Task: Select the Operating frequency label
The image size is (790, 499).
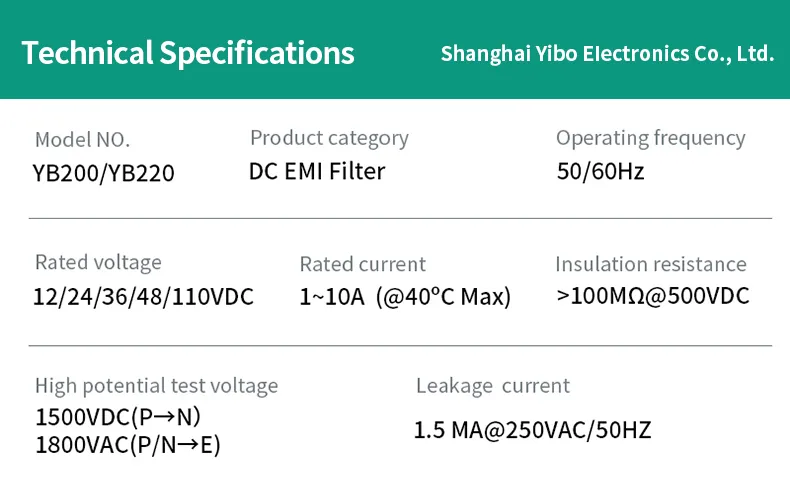Action: click(x=650, y=138)
